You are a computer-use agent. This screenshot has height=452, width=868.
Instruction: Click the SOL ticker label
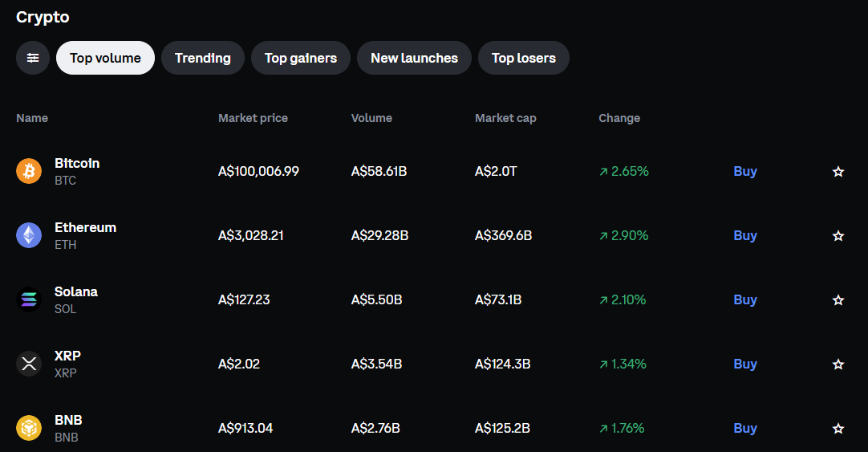click(x=65, y=309)
